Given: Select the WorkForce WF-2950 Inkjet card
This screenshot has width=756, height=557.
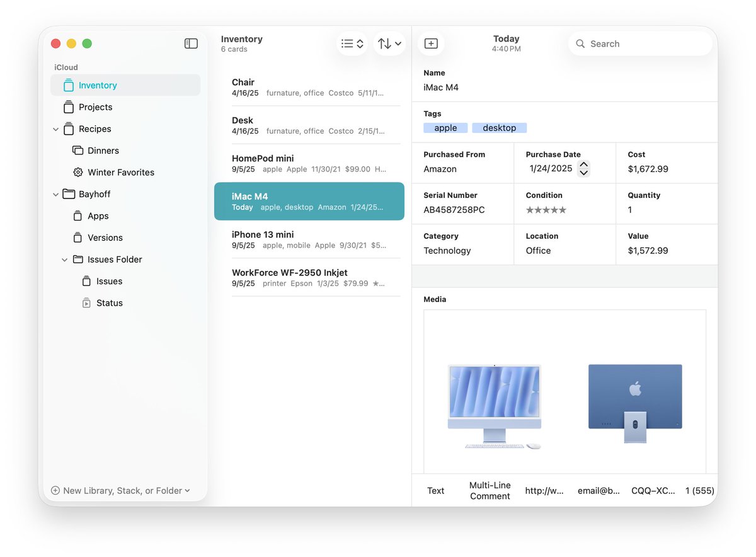Looking at the screenshot, I should click(309, 277).
